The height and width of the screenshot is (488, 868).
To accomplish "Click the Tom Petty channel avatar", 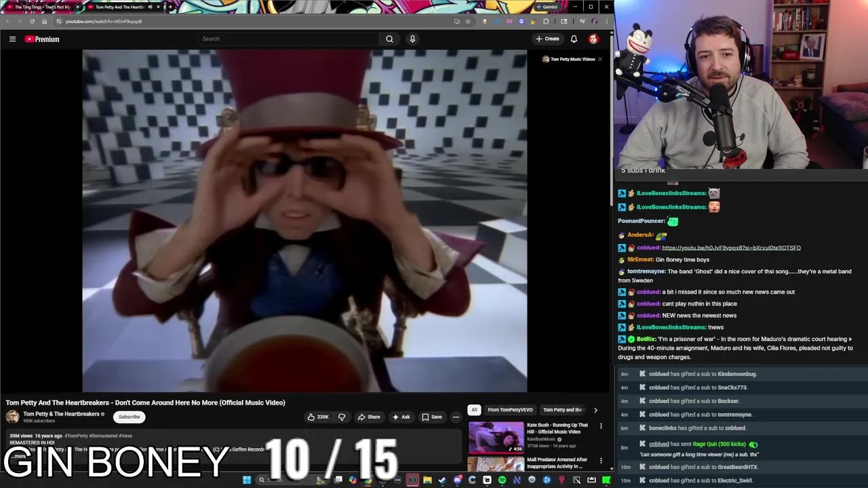I will 12,417.
